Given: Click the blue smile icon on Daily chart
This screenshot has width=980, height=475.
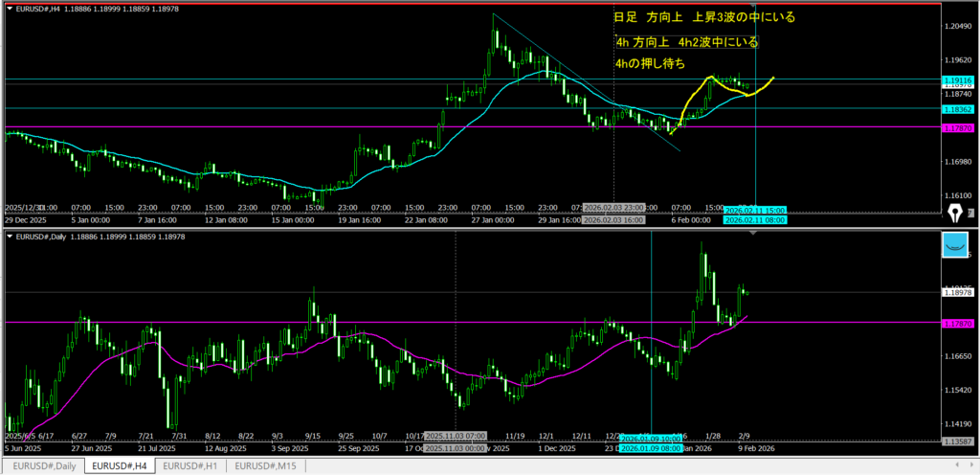Looking at the screenshot, I should [x=954, y=246].
